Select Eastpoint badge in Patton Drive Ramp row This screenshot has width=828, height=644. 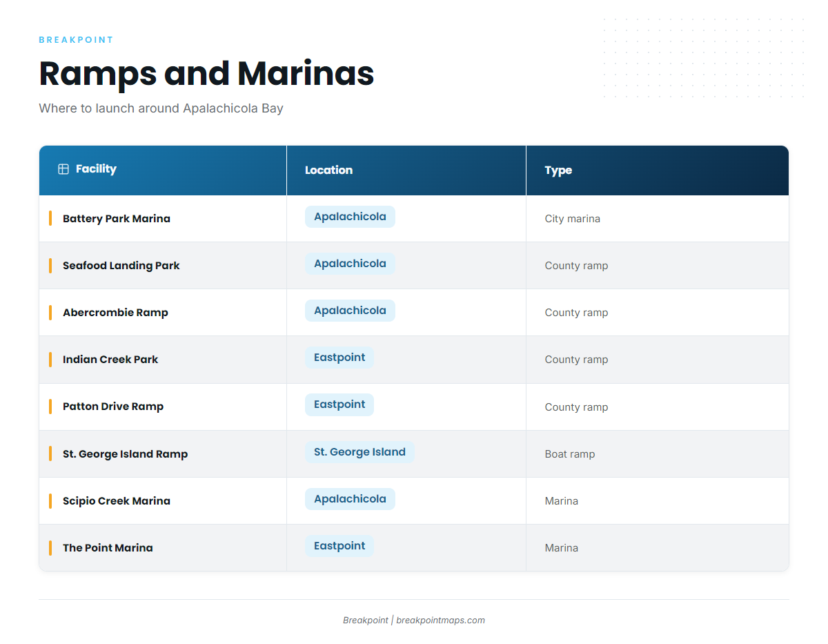click(x=339, y=404)
